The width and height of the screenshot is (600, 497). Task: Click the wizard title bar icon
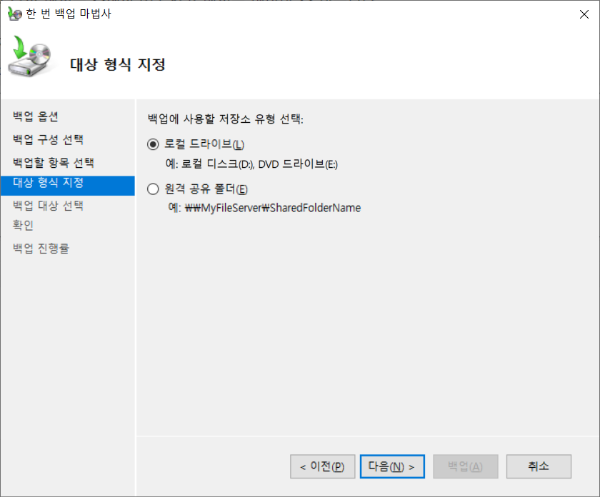pos(15,14)
